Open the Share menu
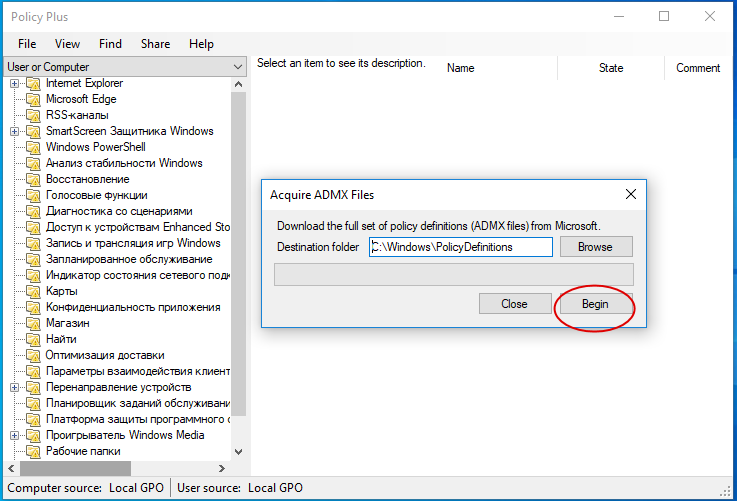737x501 pixels. click(156, 44)
